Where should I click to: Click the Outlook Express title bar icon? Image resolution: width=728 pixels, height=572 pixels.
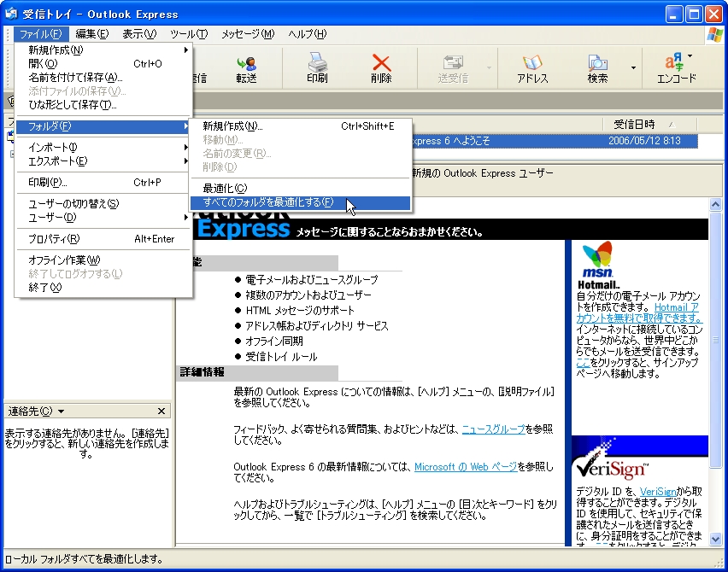[x=10, y=14]
